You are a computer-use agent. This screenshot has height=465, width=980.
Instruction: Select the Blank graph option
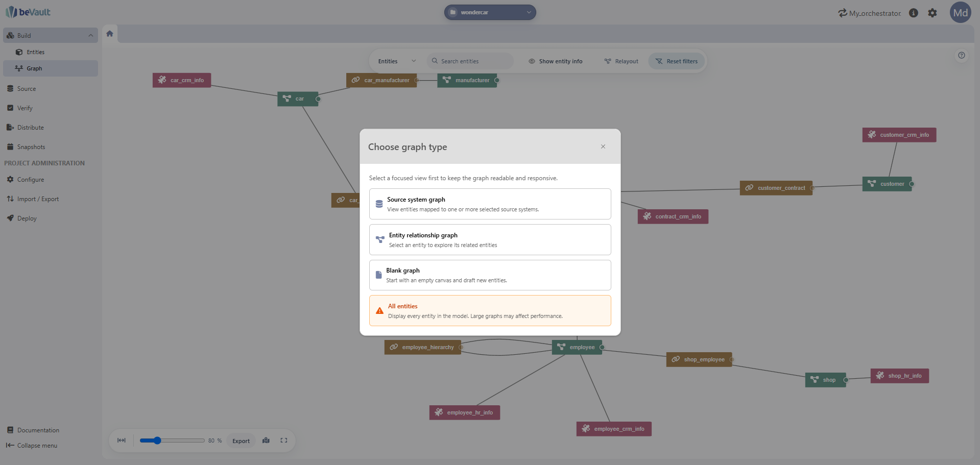(490, 275)
